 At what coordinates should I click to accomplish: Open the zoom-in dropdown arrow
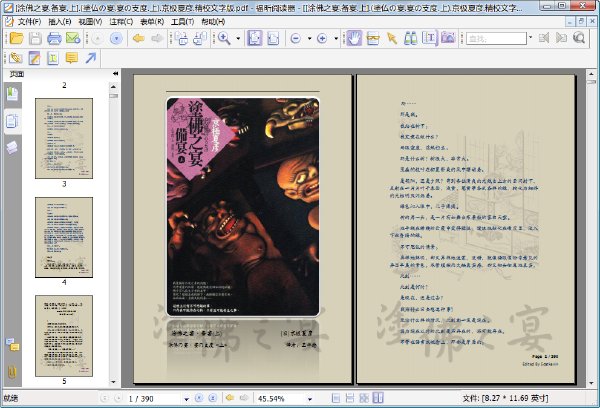[x=336, y=38]
